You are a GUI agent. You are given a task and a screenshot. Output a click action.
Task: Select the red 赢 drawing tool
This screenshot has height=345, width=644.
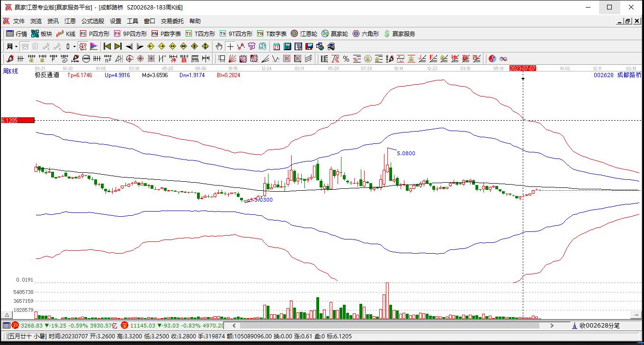coord(184,59)
